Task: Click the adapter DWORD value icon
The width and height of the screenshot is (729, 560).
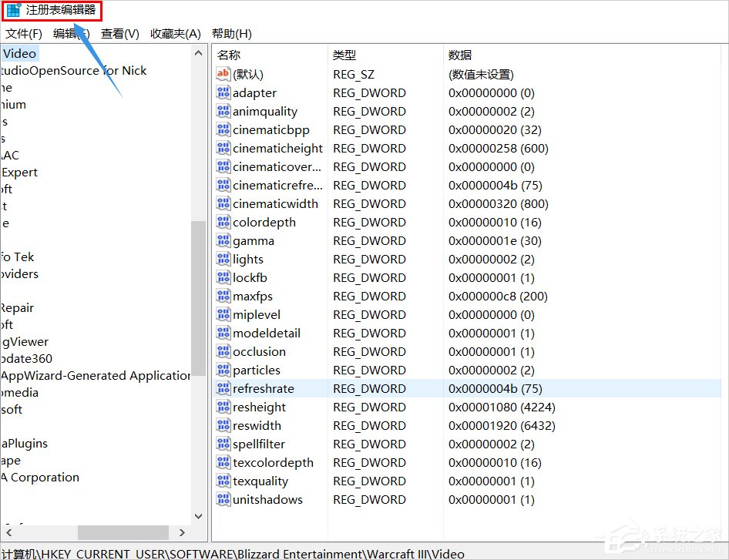Action: [x=222, y=92]
